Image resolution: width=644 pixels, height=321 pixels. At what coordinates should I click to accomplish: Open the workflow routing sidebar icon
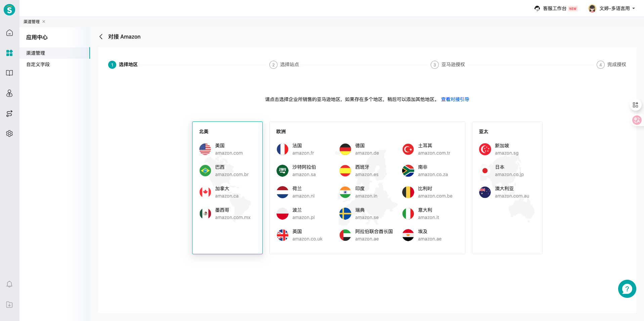9,113
